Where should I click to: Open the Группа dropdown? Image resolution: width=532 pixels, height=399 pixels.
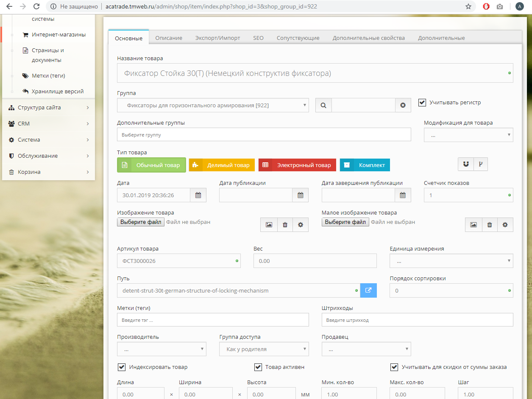coord(213,105)
